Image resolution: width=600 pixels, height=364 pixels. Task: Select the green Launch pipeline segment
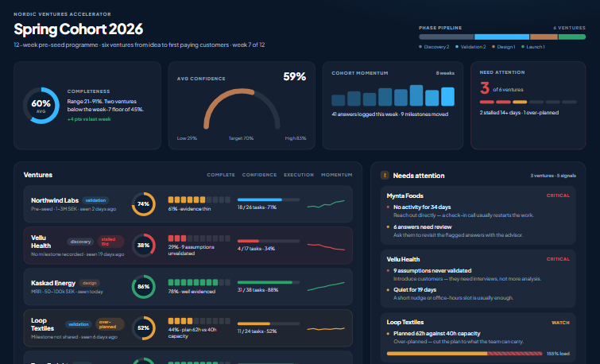point(572,37)
